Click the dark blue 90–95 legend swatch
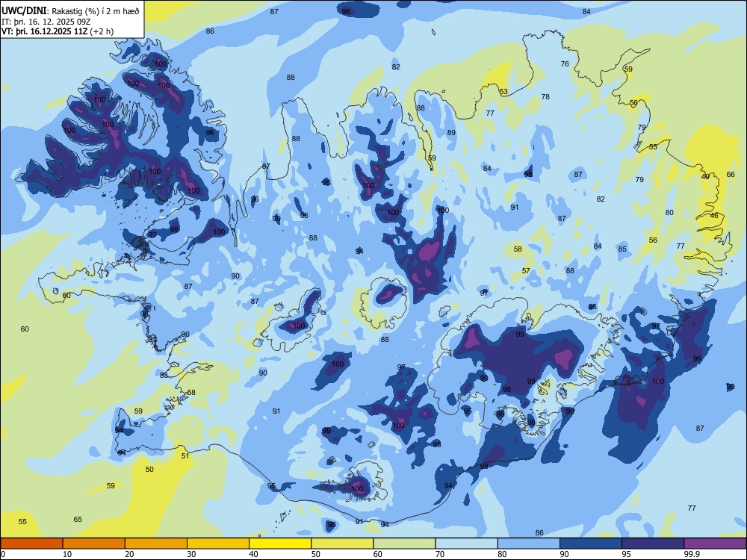Screen dimensions: 747x560 pos(591,544)
